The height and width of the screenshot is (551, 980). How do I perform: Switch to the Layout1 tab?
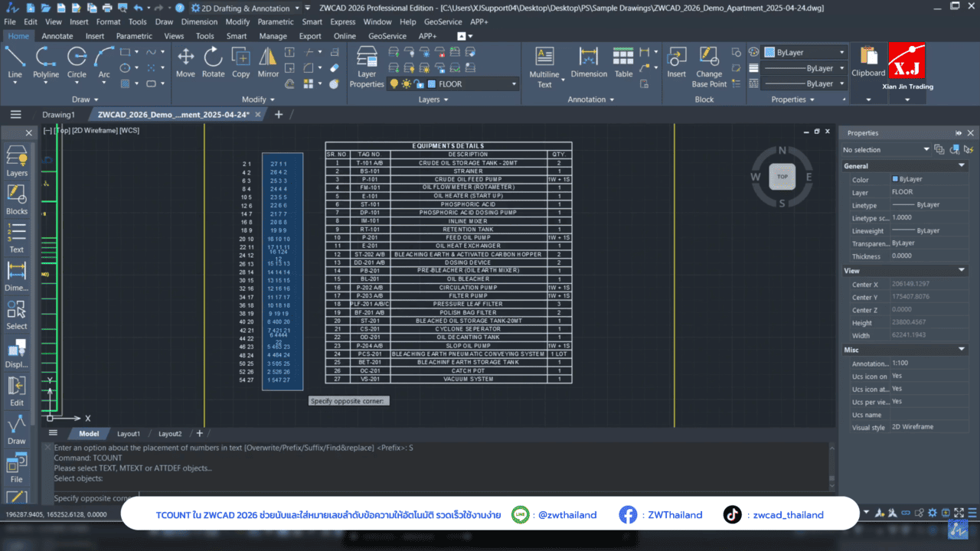[x=127, y=434]
